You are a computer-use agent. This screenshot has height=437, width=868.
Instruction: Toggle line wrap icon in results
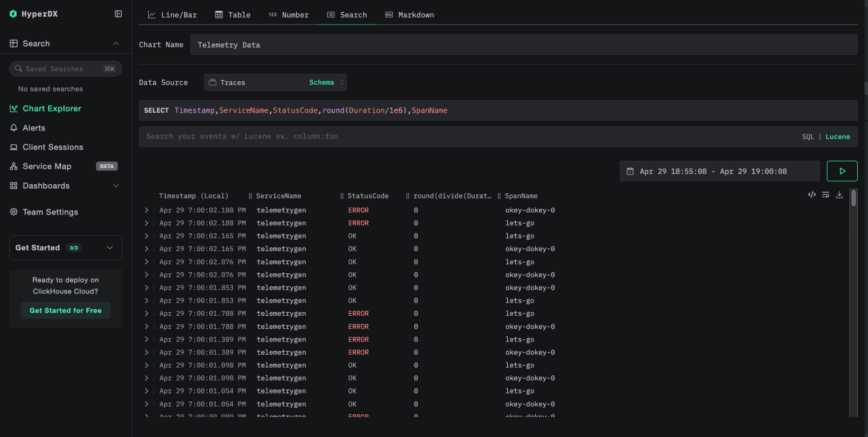tap(826, 195)
